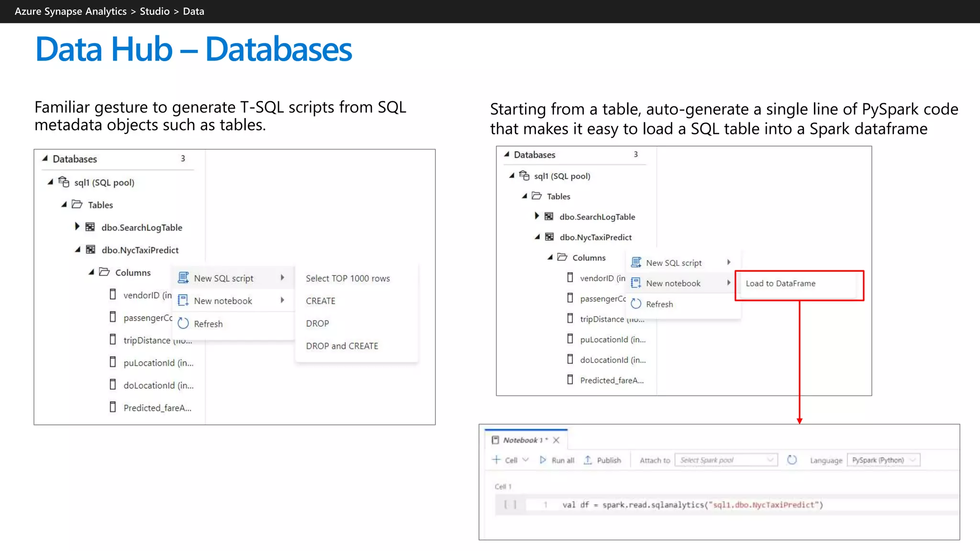Click Studio in breadcrumb
This screenshot has width=980, height=551.
coord(155,11)
